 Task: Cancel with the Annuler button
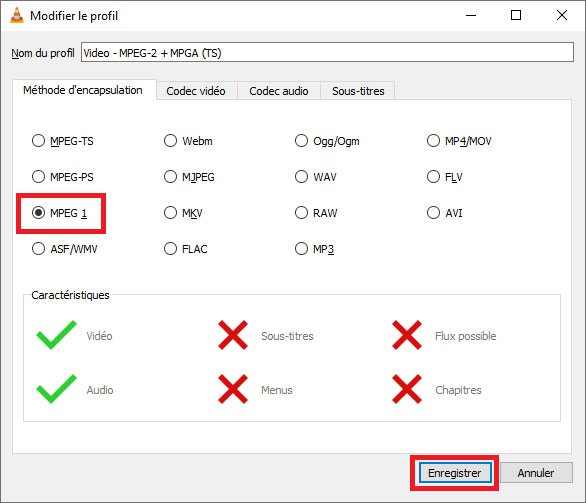point(536,473)
